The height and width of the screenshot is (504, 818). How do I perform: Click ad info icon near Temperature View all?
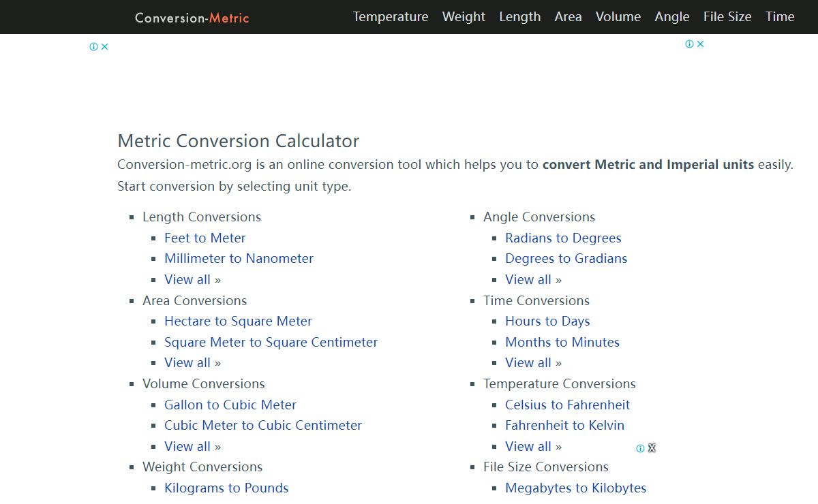[640, 448]
